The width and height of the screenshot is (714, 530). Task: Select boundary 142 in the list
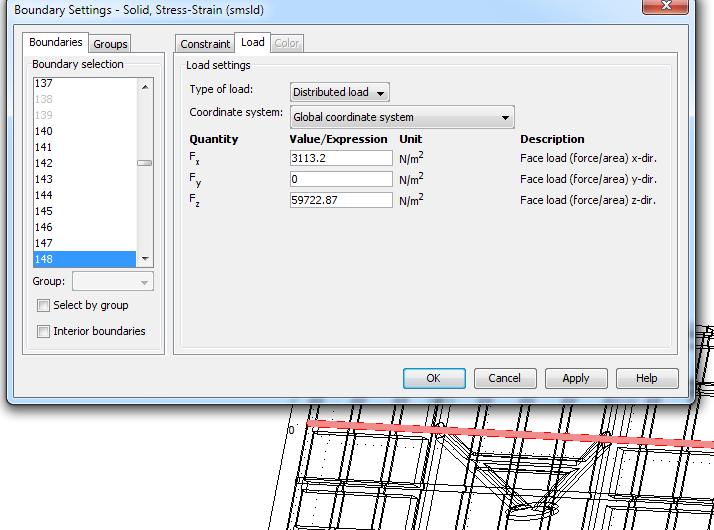[85, 163]
